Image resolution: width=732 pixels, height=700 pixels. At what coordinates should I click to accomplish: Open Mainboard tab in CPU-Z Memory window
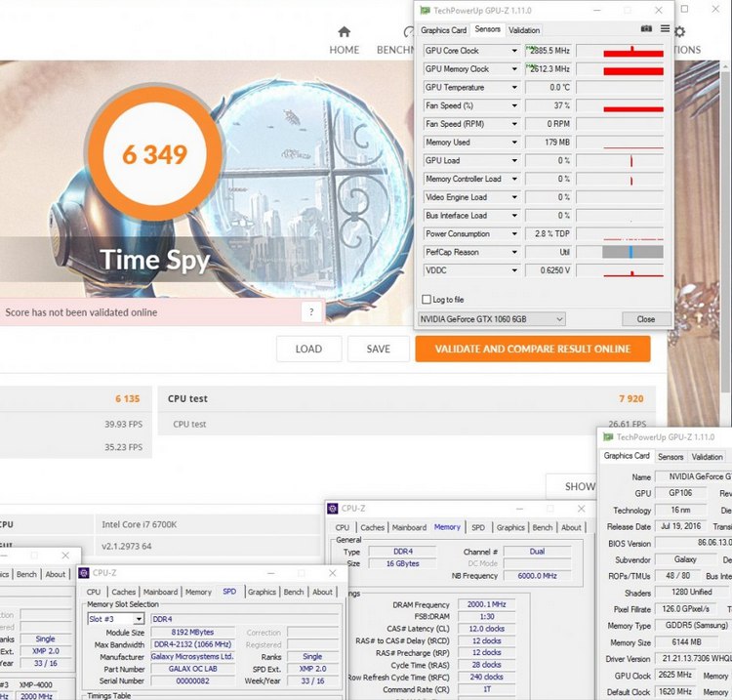tap(409, 528)
